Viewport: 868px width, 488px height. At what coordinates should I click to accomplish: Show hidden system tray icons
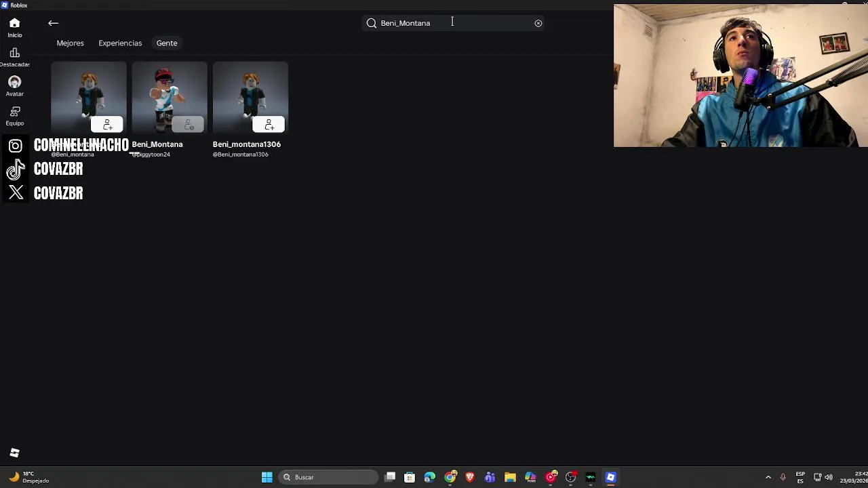(x=768, y=477)
